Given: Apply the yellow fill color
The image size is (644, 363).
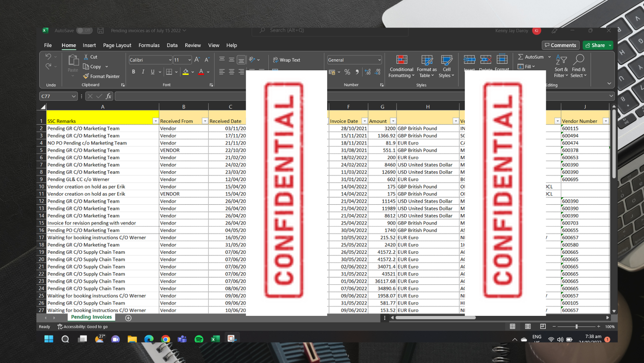Looking at the screenshot, I should (186, 72).
